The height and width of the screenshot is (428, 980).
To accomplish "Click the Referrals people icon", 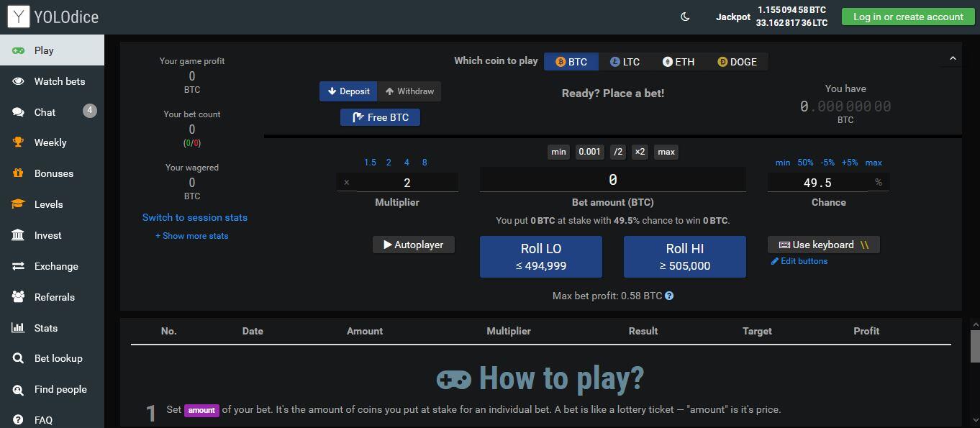I will [18, 297].
